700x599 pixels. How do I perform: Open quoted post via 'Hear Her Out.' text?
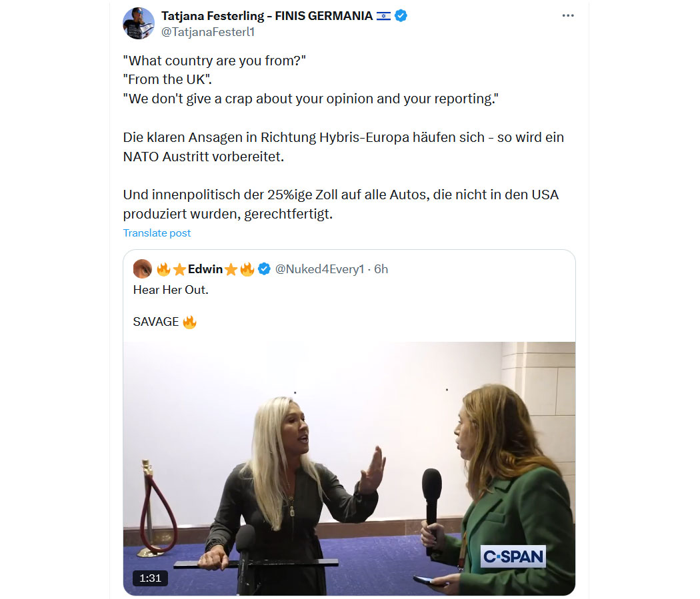pyautogui.click(x=171, y=290)
